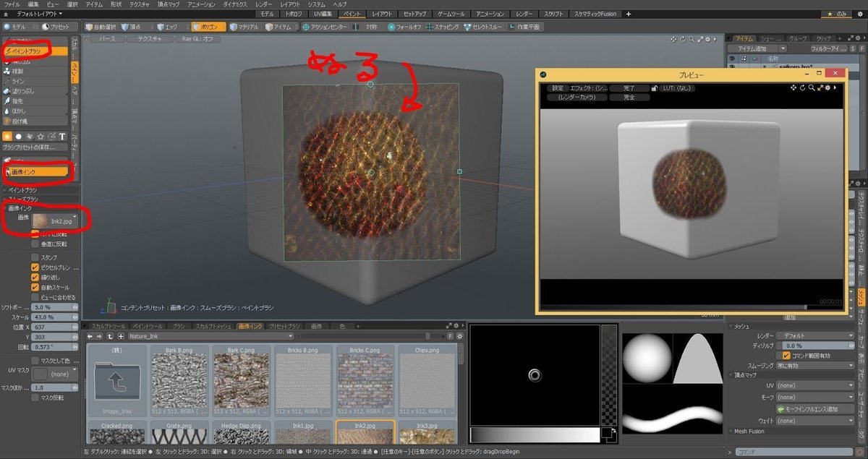Open the ヘルプ menu
This screenshot has height=459, width=868.
[x=340, y=4]
